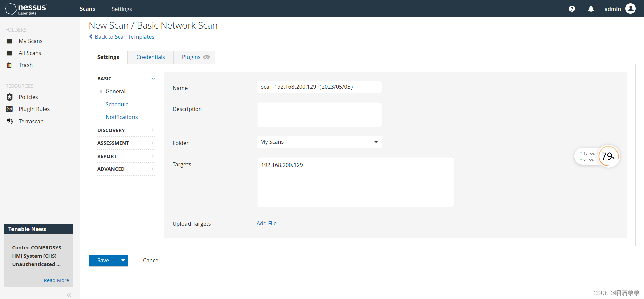
Task: Click the Plugin Rules icon
Action: [9, 109]
